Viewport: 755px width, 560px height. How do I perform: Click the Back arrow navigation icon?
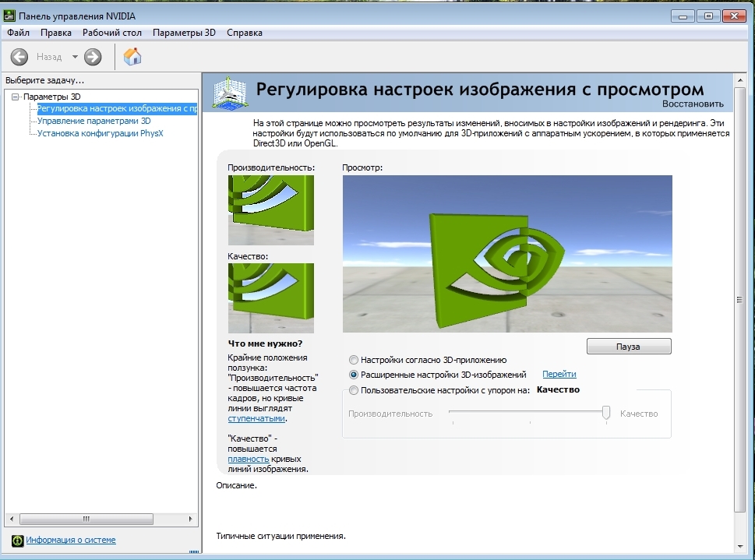point(19,57)
